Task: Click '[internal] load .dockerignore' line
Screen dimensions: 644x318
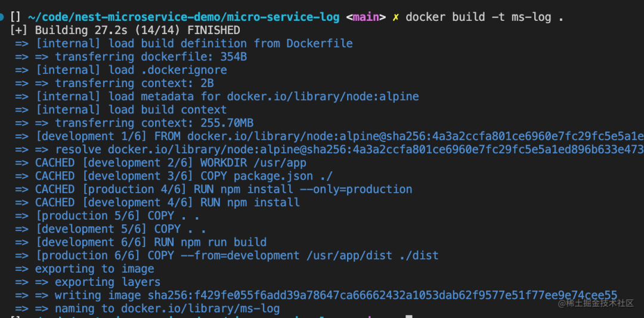Action: click(121, 70)
